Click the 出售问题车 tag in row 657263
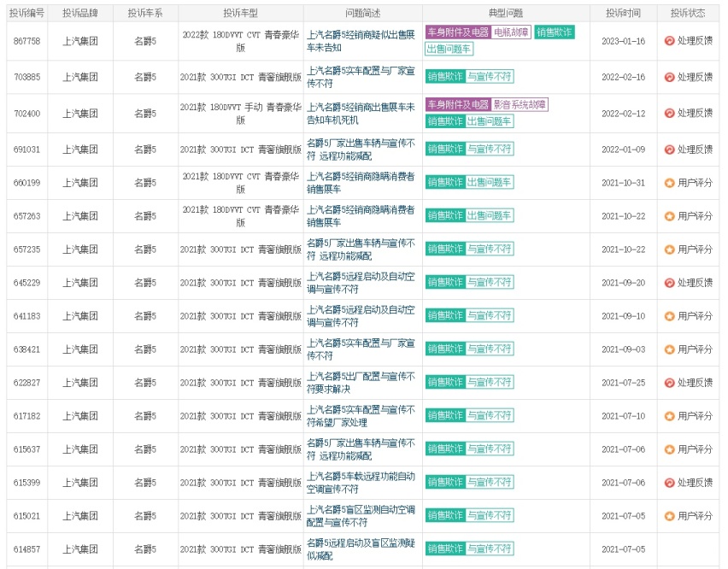This screenshot has height=569, width=728. point(490,216)
